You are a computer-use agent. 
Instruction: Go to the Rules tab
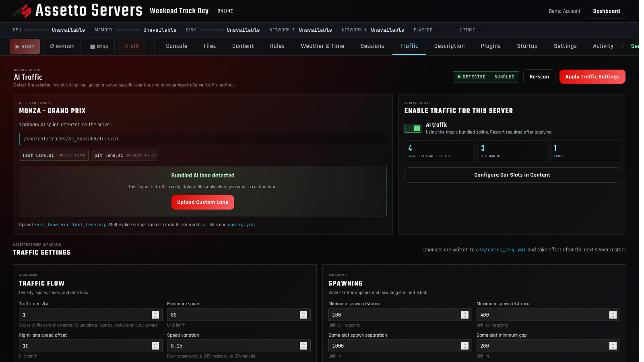click(x=277, y=46)
